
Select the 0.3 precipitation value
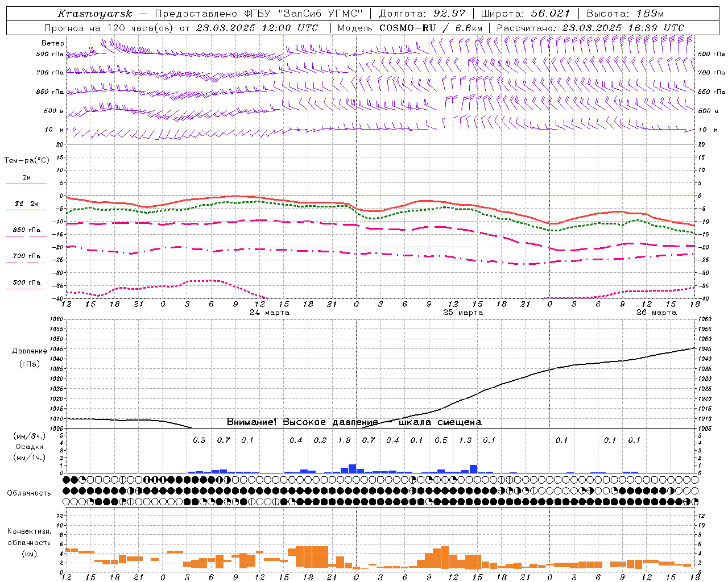point(199,440)
